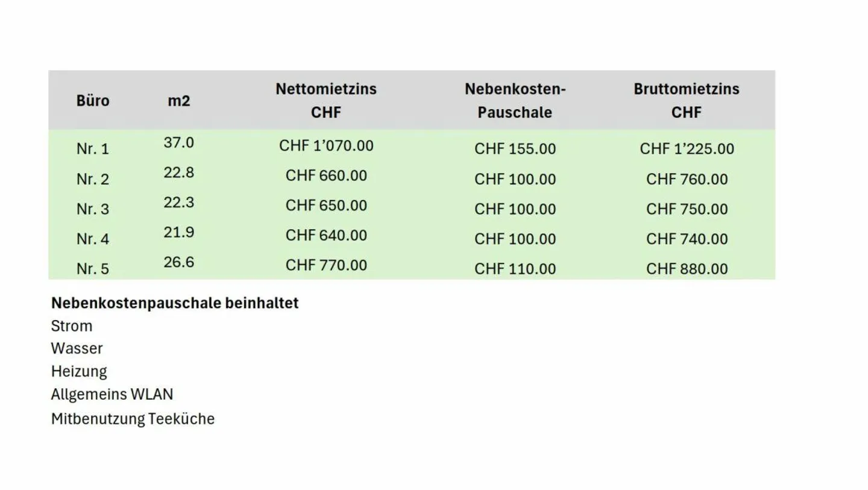The height and width of the screenshot is (490, 868).
Task: Select the Strom list item
Action: [72, 326]
